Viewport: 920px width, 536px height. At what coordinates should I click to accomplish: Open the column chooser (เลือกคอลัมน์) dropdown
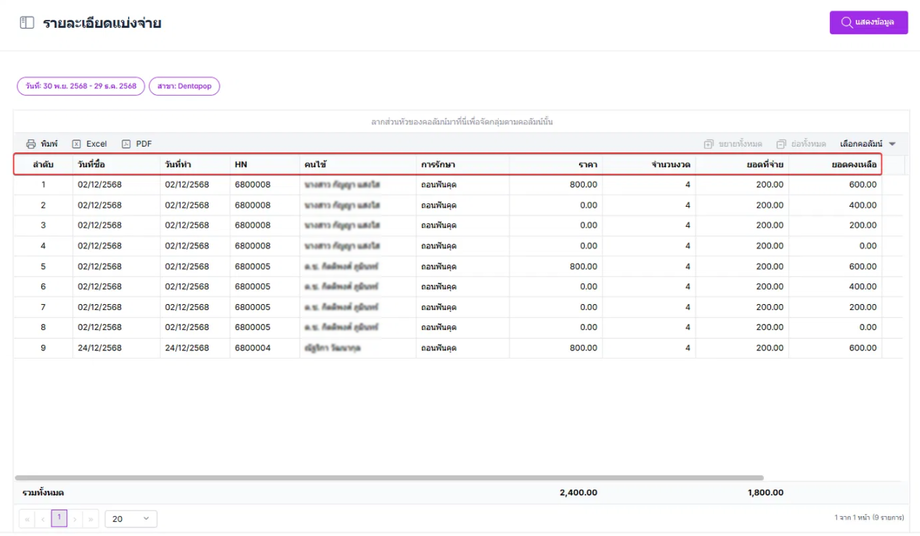[x=867, y=144]
